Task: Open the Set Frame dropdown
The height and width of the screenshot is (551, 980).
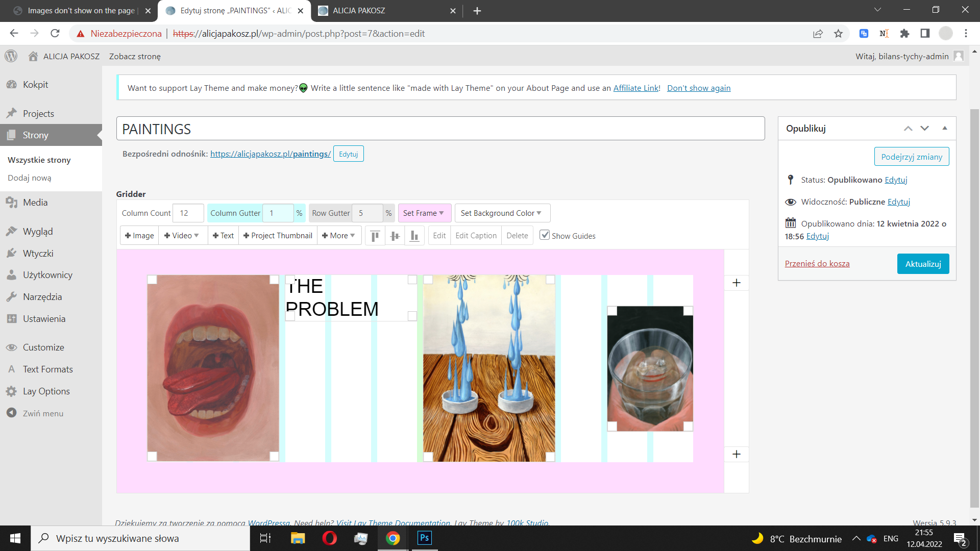Action: click(x=424, y=213)
